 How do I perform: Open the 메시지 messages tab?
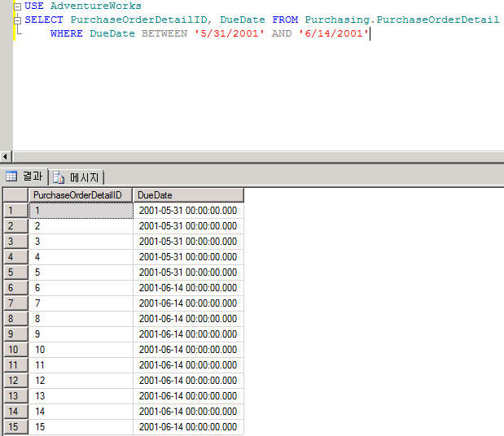[x=77, y=177]
